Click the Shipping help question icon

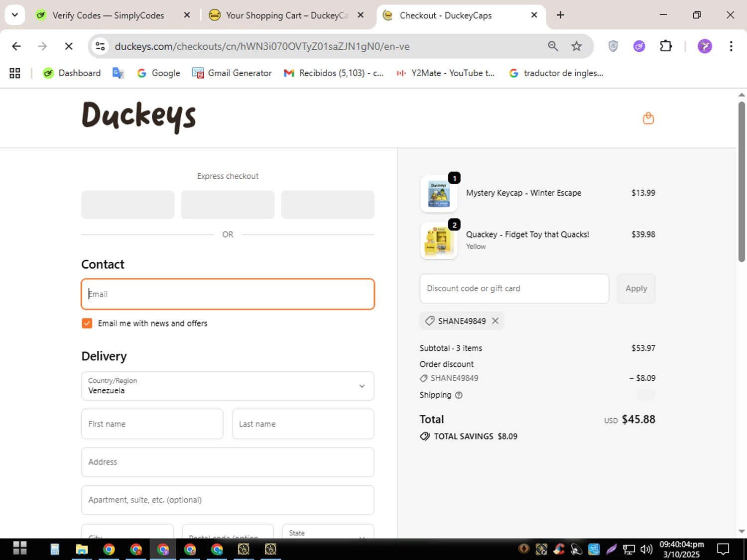pos(459,395)
